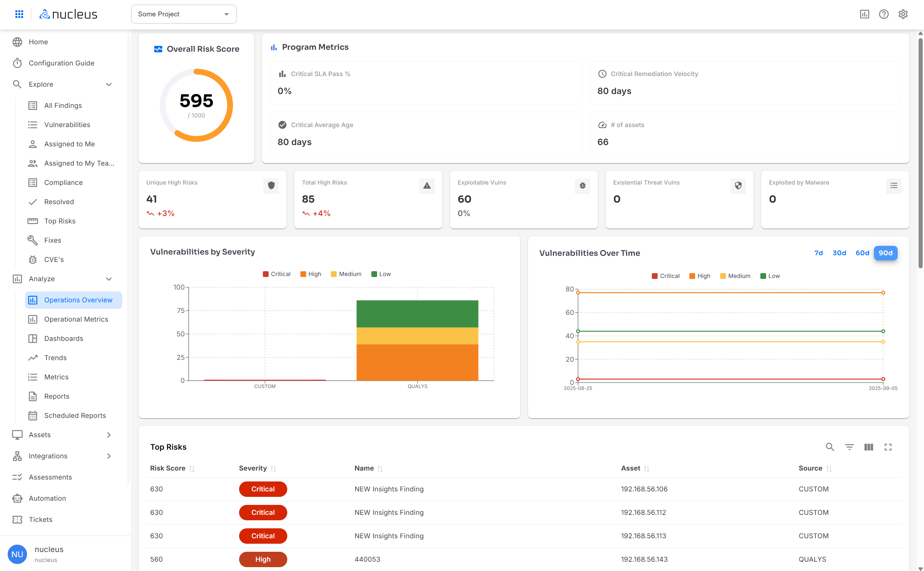
Task: Open the Operational Metrics menu item
Action: point(76,319)
